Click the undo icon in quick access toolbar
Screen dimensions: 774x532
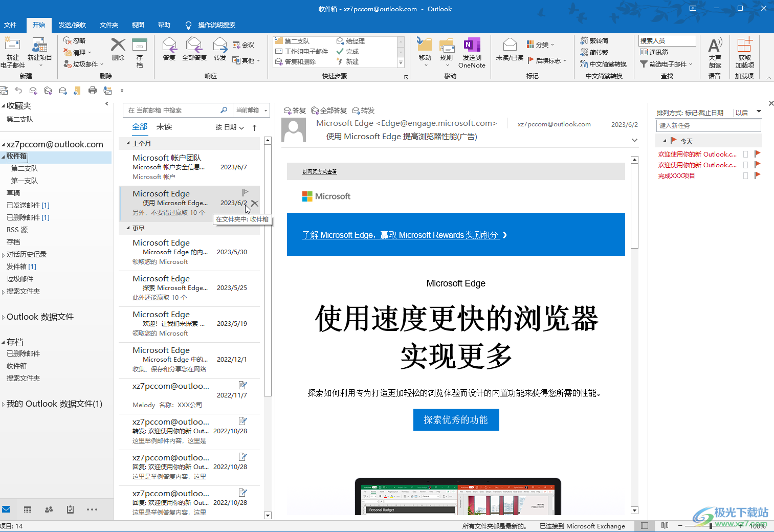tap(18, 91)
